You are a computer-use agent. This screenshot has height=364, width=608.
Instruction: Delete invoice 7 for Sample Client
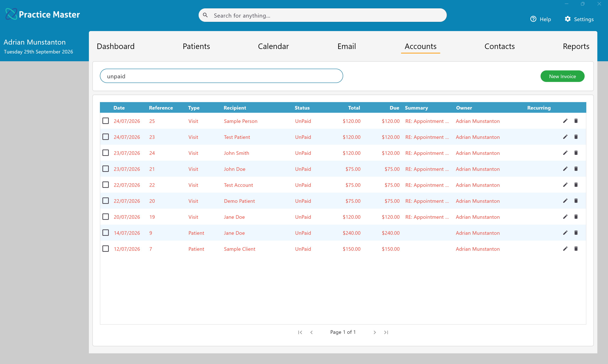(x=576, y=249)
